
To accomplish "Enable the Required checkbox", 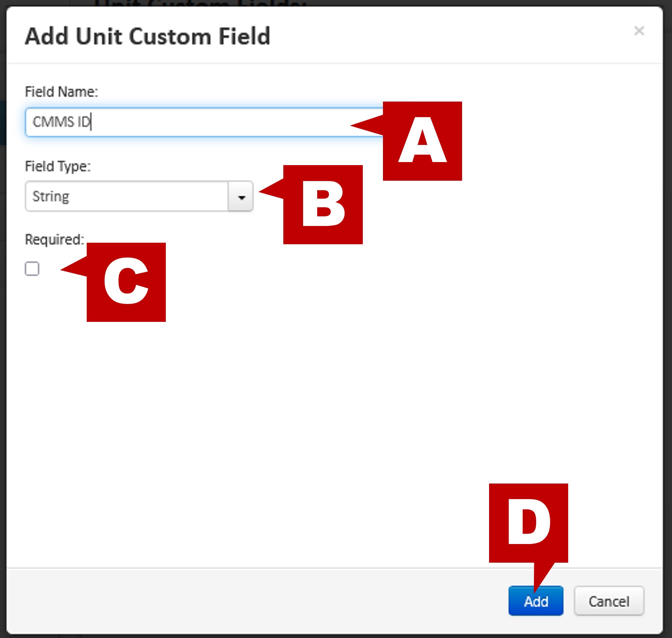I will [x=32, y=269].
